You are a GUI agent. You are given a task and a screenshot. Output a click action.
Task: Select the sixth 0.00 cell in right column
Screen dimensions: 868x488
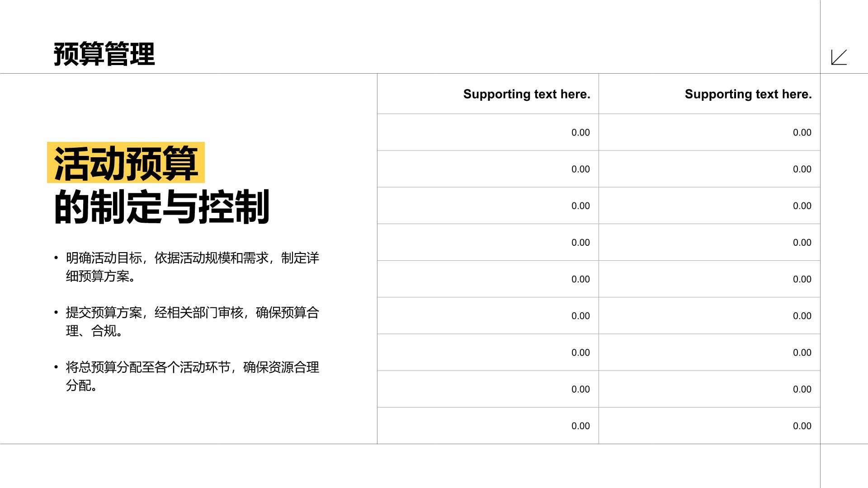pyautogui.click(x=802, y=316)
